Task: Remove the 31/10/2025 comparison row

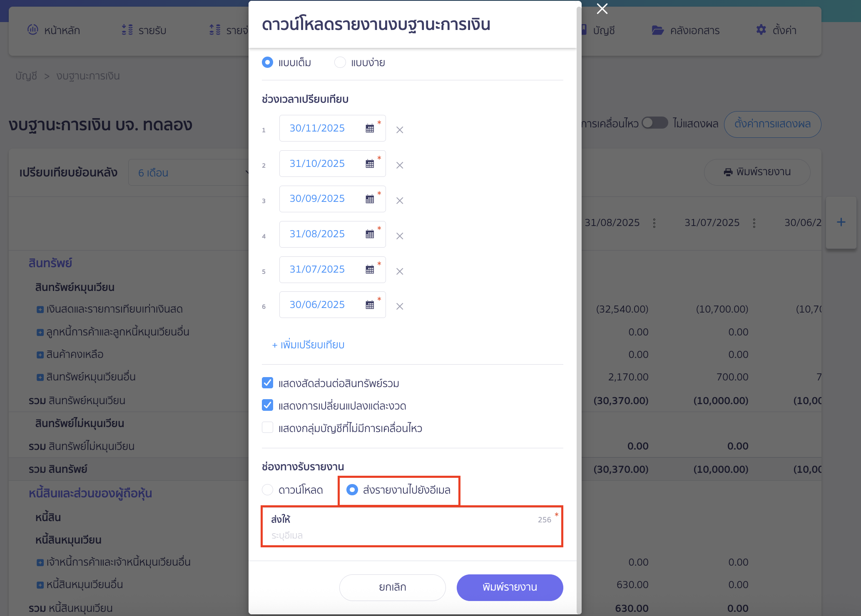Action: (x=400, y=165)
